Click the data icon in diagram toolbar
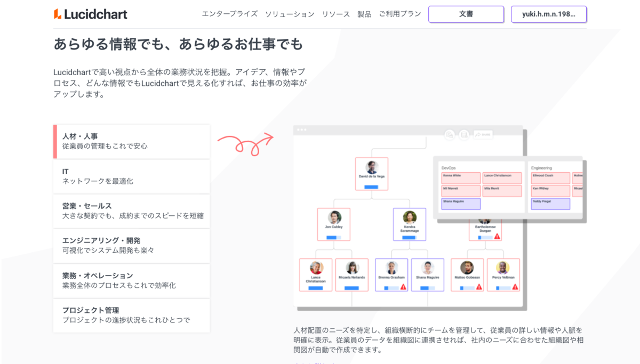Image resolution: width=640 pixels, height=364 pixels. coord(464,135)
